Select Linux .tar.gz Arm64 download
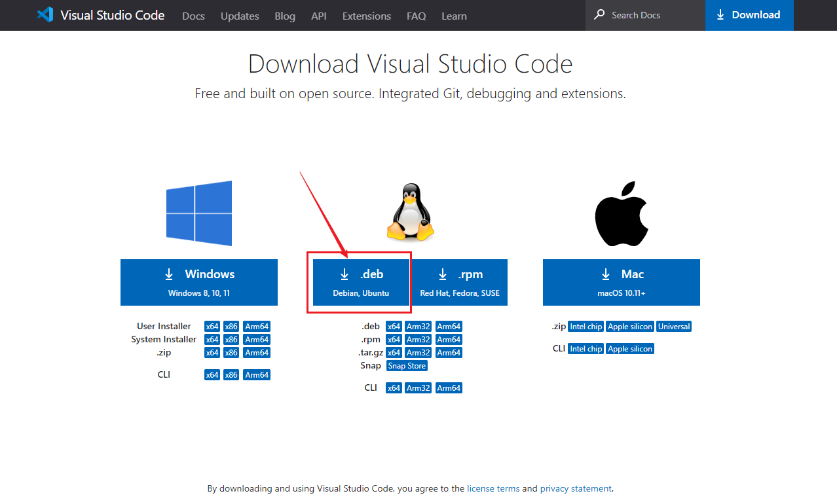 coord(449,353)
